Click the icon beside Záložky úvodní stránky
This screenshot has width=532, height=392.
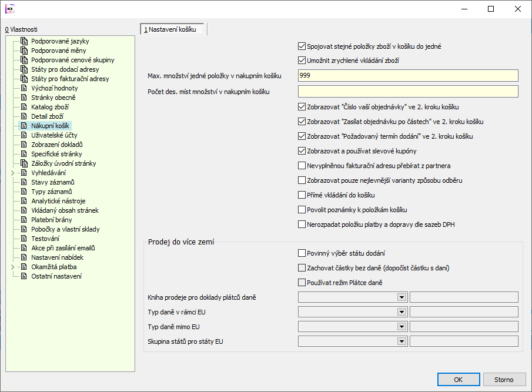pos(24,163)
